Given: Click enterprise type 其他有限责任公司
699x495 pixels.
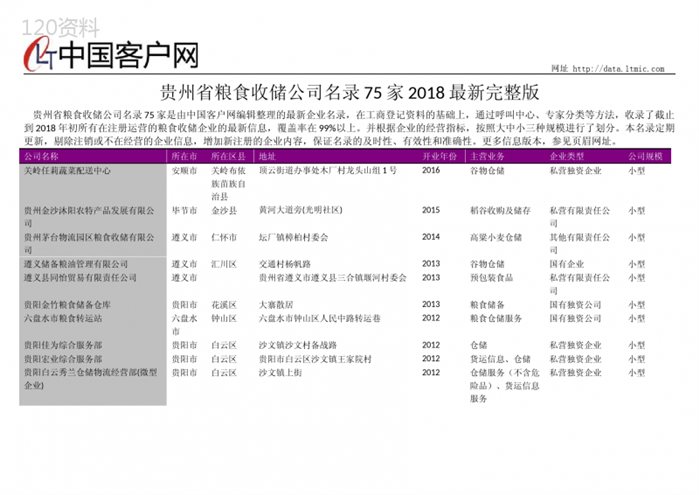Looking at the screenshot, I should click(580, 243).
